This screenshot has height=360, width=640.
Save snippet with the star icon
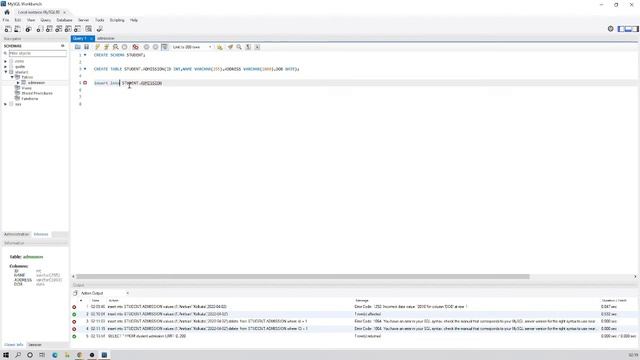coord(220,47)
